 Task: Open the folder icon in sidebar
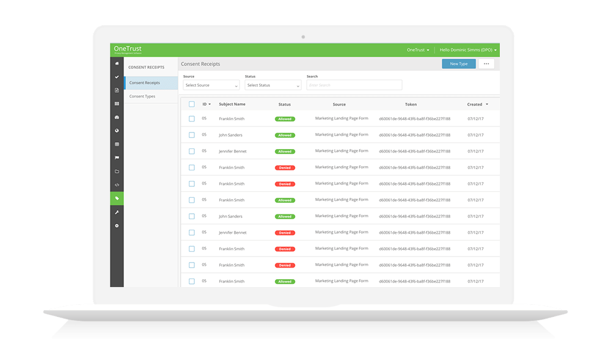[117, 171]
